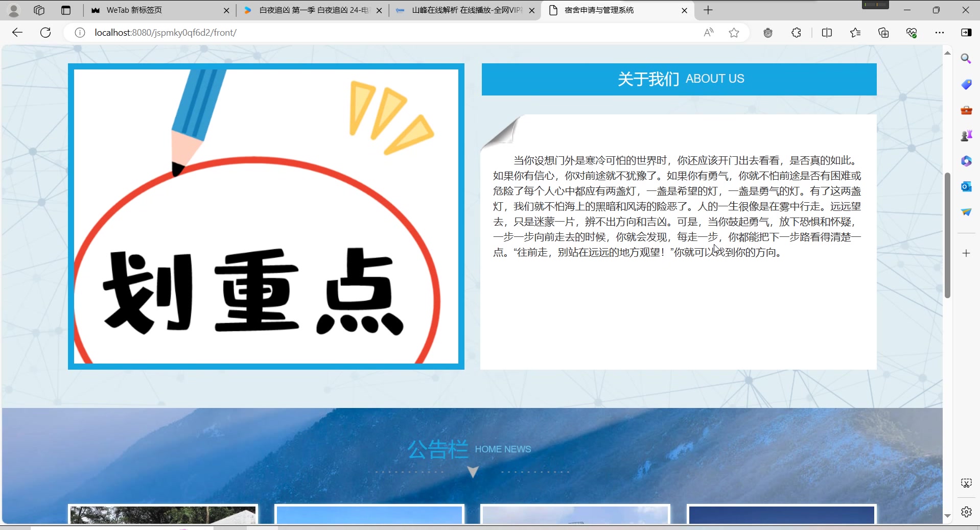Click the page vertical scrollbar thumb

(x=947, y=235)
